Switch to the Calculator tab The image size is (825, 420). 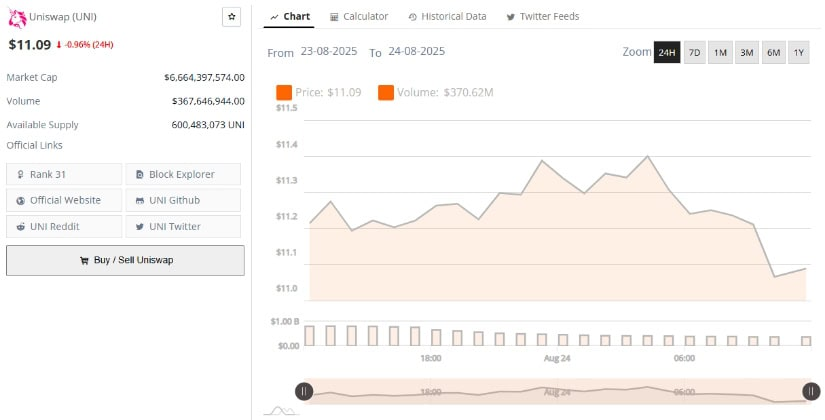[x=359, y=16]
